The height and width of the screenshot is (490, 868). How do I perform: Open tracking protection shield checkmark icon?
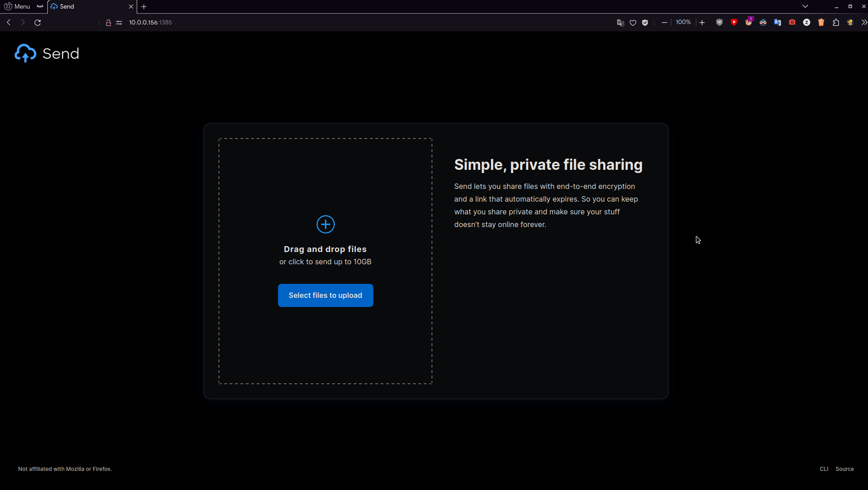(645, 23)
